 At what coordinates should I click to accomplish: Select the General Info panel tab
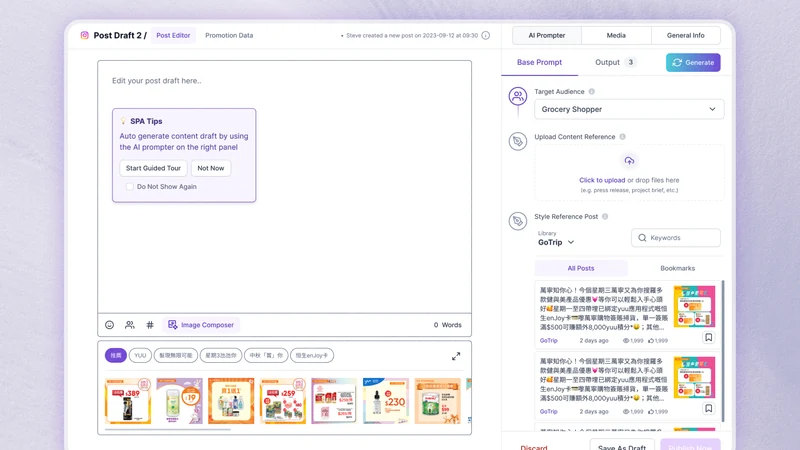point(685,35)
